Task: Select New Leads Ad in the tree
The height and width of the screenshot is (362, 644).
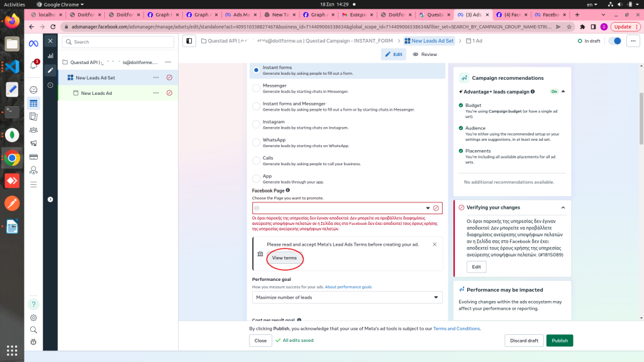Action: [x=96, y=93]
